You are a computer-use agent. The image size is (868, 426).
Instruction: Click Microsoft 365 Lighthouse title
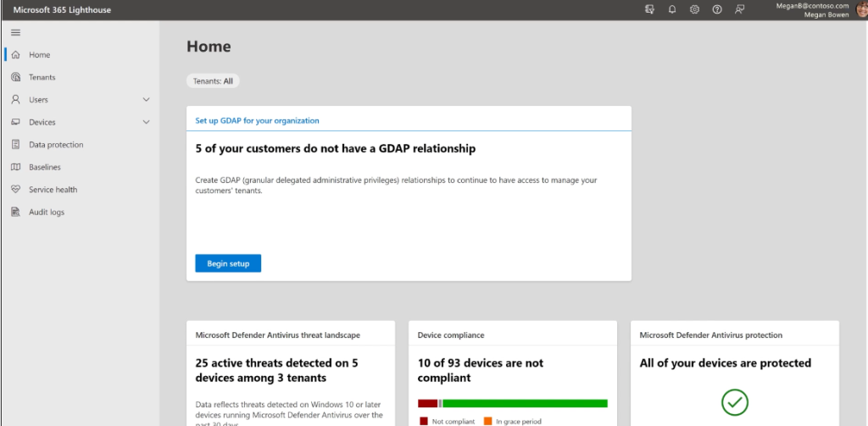tap(61, 9)
